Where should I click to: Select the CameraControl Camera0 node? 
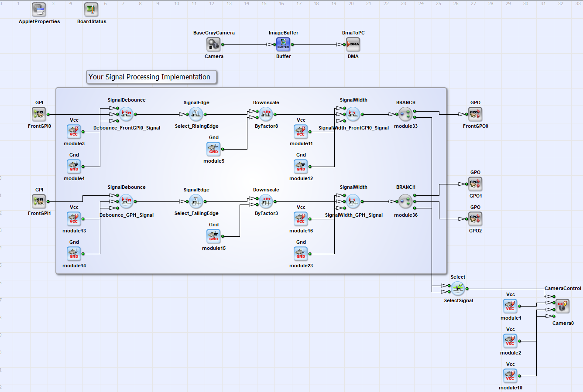[x=563, y=306]
